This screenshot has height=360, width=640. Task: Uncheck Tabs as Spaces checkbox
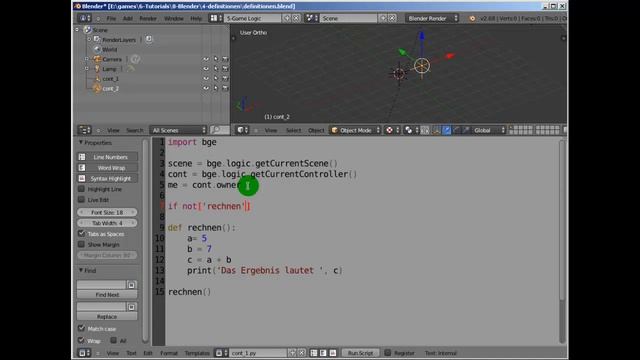coord(81,233)
